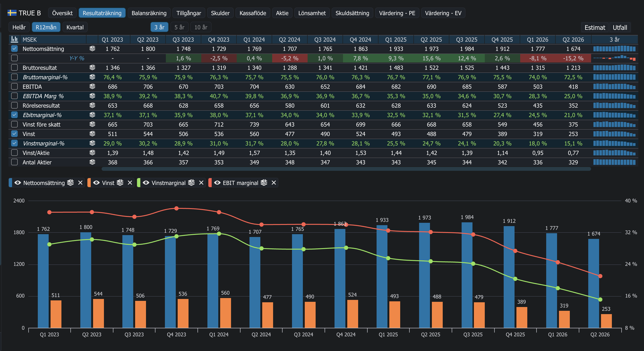Image resolution: width=644 pixels, height=351 pixels.
Task: Click the stack icon in EBITDA Marg % row
Action: point(92,96)
